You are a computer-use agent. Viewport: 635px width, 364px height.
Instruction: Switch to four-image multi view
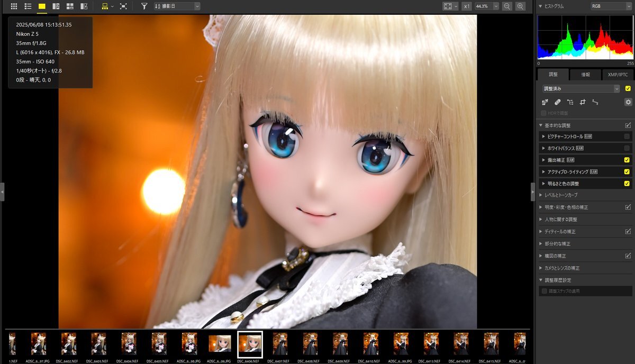tap(70, 6)
